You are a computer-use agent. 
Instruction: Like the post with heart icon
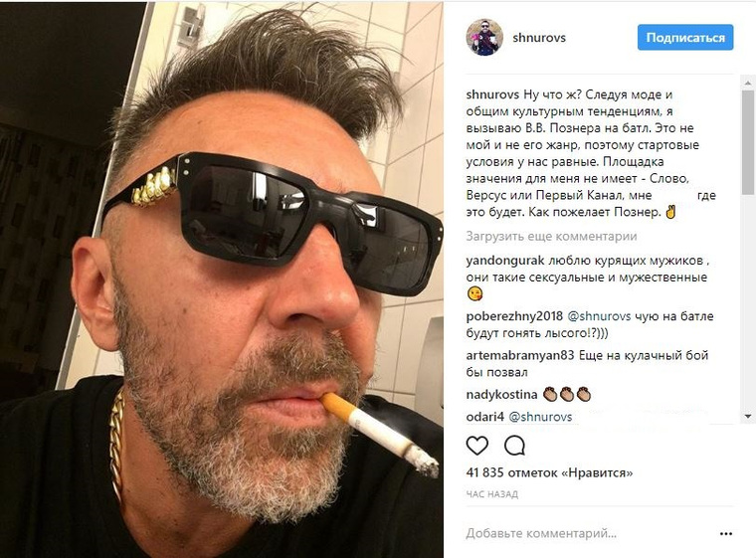[477, 446]
